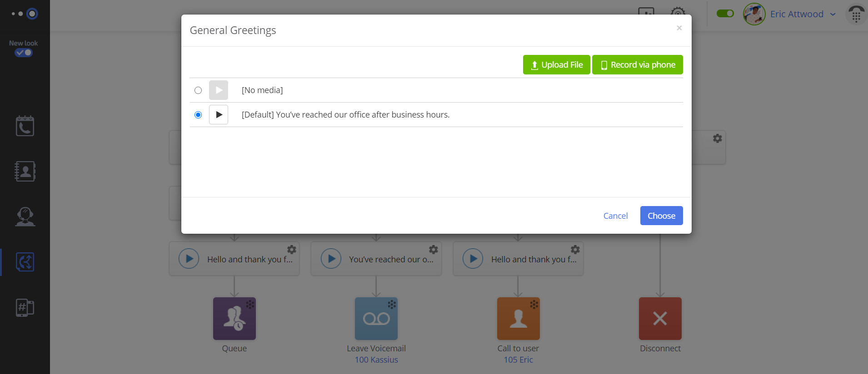Play the Hello and thank you greeting above Call to user

coord(473,259)
